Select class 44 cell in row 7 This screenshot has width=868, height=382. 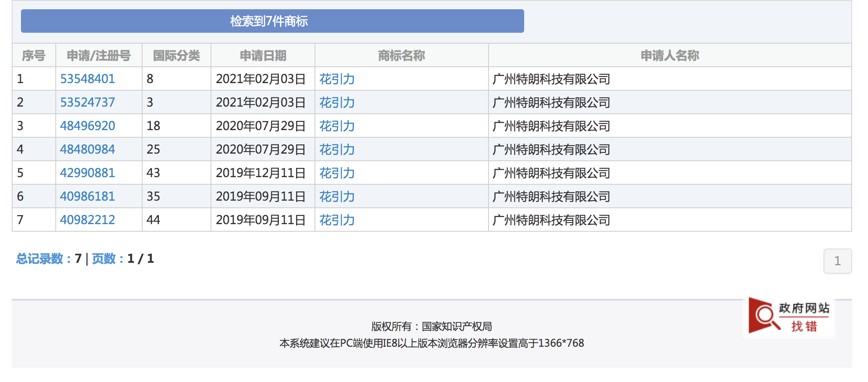[177, 220]
